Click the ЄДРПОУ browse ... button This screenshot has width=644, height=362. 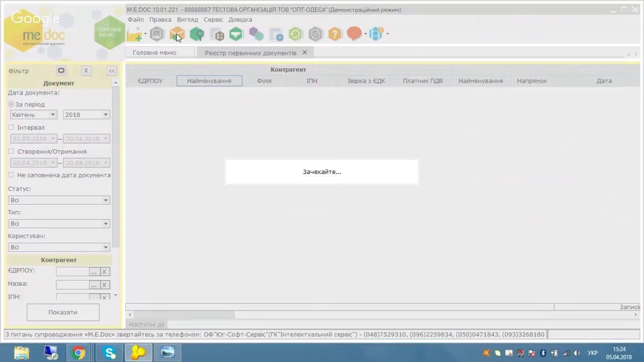point(94,271)
